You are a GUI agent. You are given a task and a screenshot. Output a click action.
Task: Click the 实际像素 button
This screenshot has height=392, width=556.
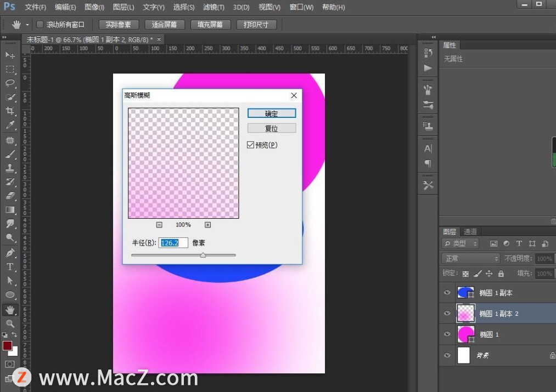pos(119,25)
